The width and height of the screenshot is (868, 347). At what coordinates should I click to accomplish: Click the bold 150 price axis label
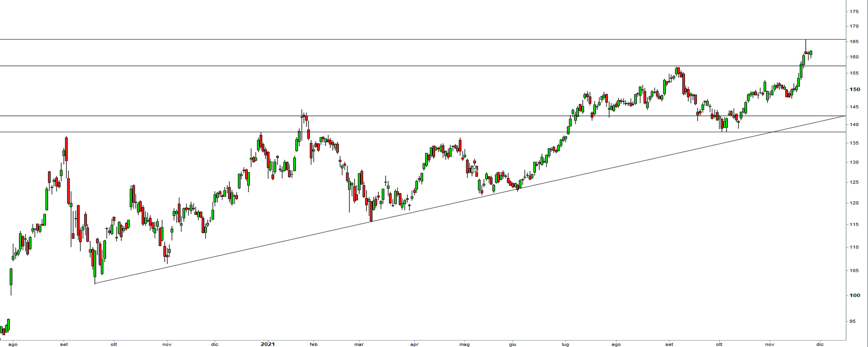click(x=855, y=89)
